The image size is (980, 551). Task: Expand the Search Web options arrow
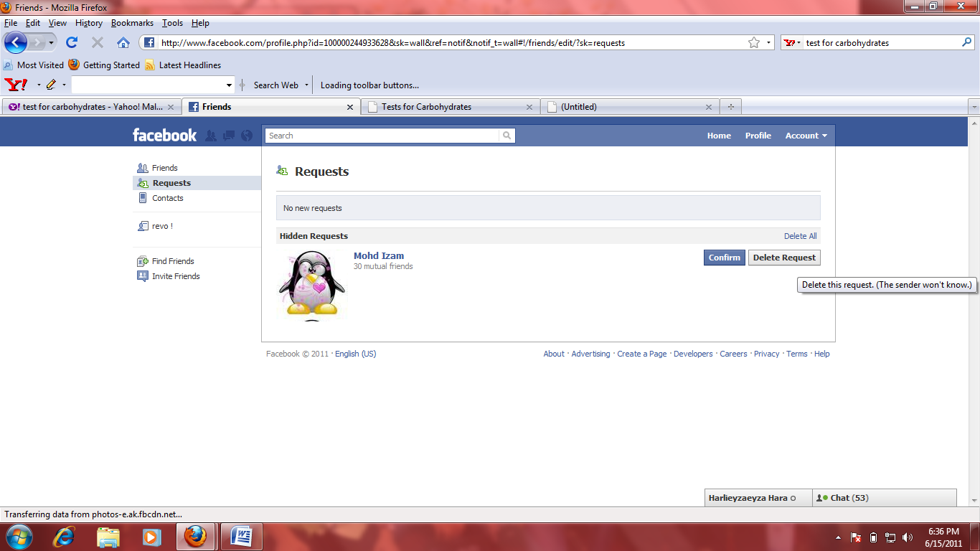click(306, 85)
